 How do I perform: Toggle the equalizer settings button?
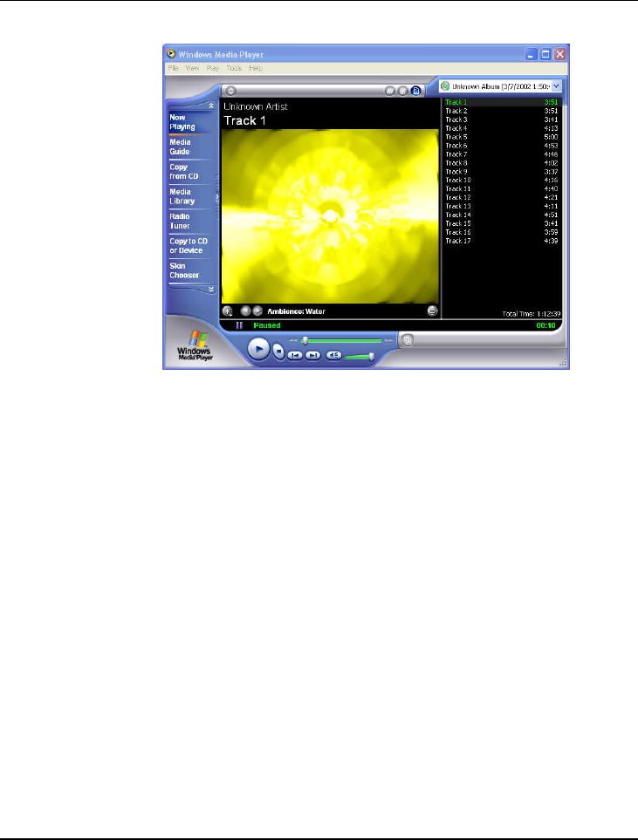[x=402, y=91]
